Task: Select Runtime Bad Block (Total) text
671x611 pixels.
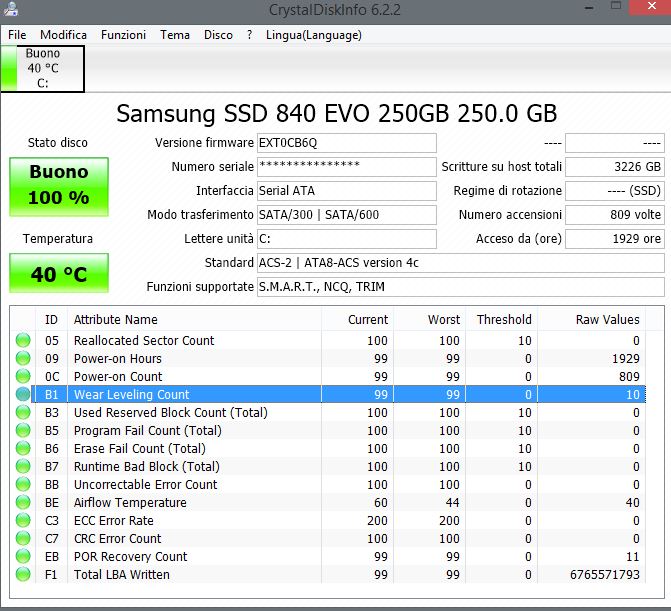Action: (147, 466)
